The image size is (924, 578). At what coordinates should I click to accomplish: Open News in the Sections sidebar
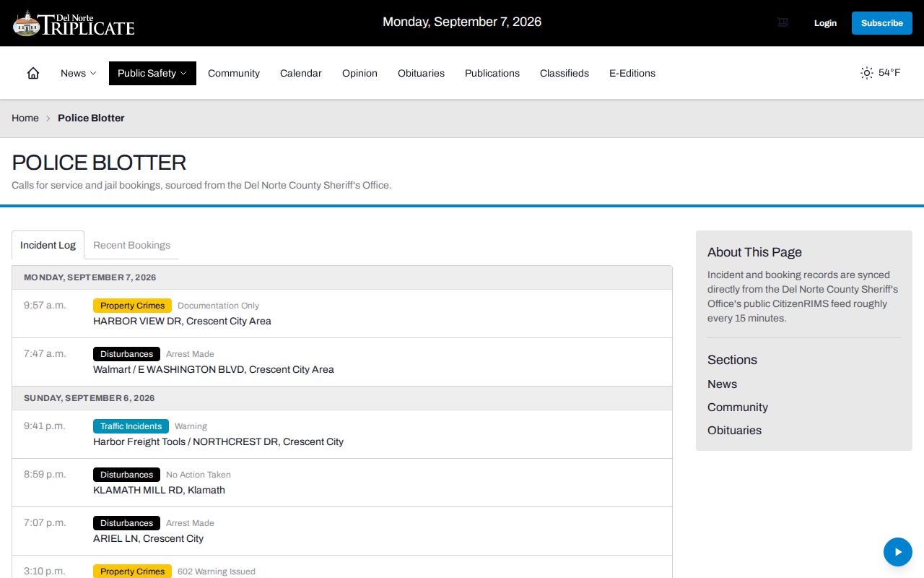(x=722, y=384)
